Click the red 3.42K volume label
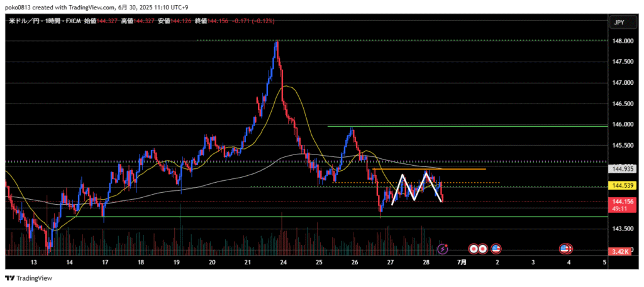Viewport: 644px width, 287px height. pyautogui.click(x=621, y=251)
